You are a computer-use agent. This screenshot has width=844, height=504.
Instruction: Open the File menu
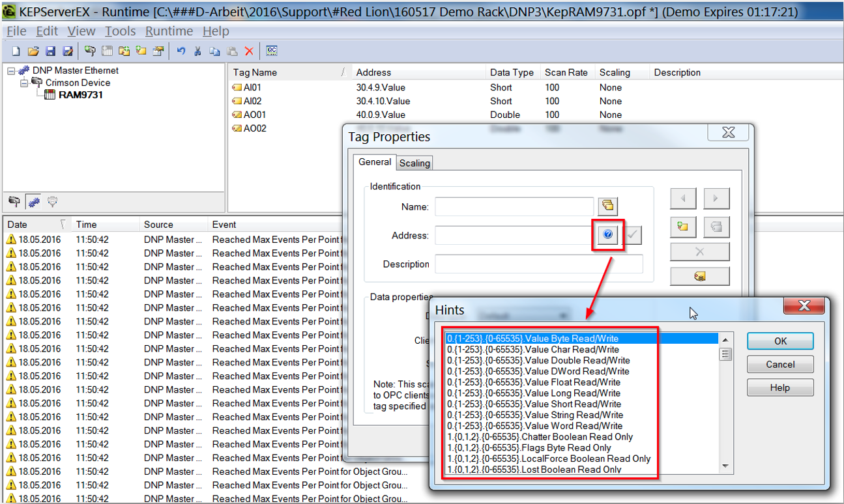click(x=16, y=31)
